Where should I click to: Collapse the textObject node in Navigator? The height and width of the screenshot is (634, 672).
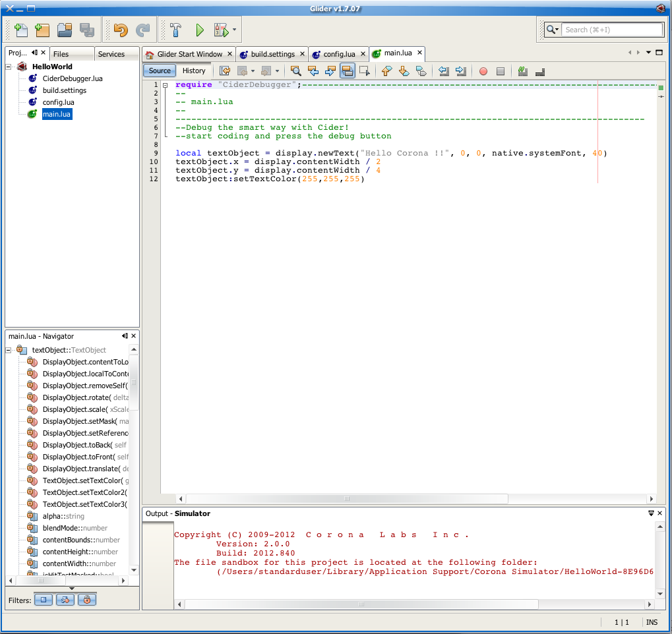[x=9, y=350]
